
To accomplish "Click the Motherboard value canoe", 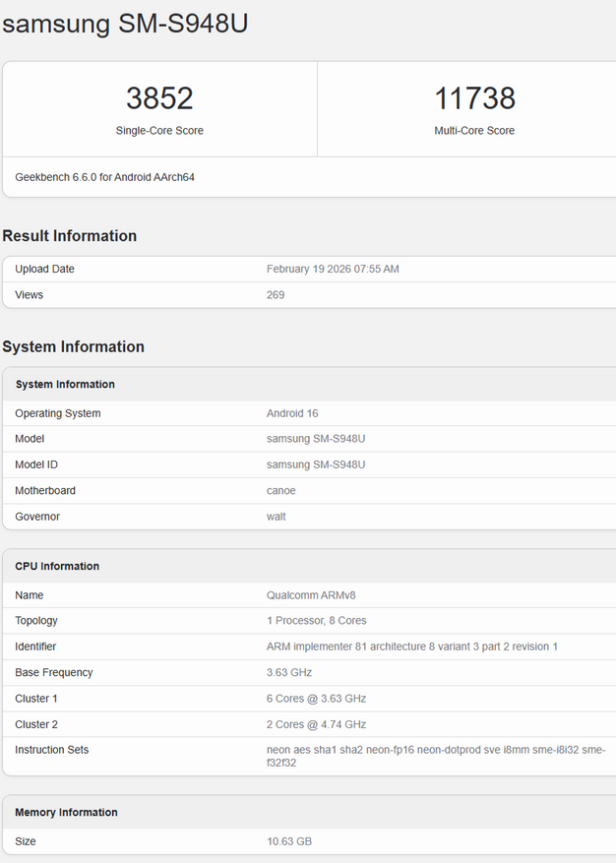I will click(281, 490).
